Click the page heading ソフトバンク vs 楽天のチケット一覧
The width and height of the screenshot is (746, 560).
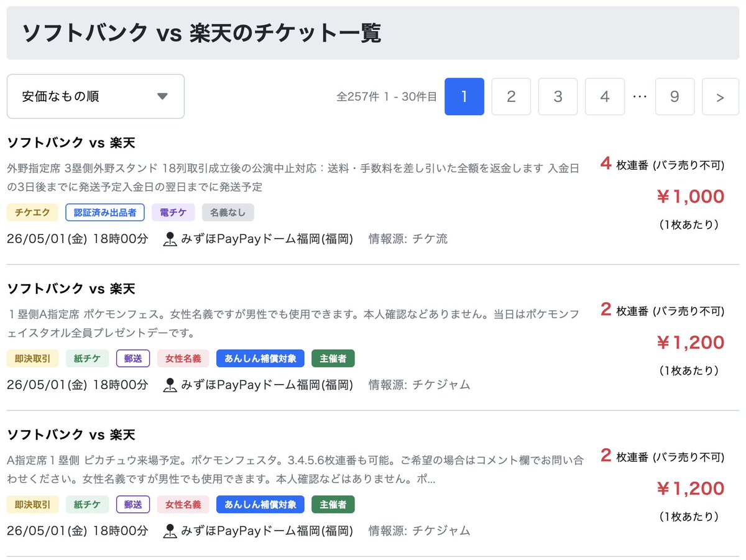click(x=201, y=33)
